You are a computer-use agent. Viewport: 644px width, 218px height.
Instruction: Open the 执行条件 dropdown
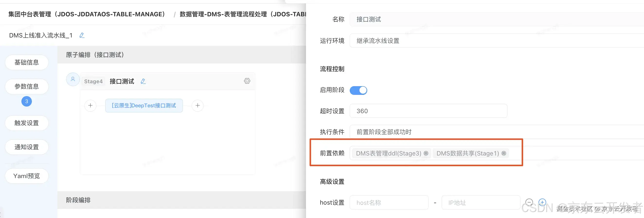click(x=497, y=132)
